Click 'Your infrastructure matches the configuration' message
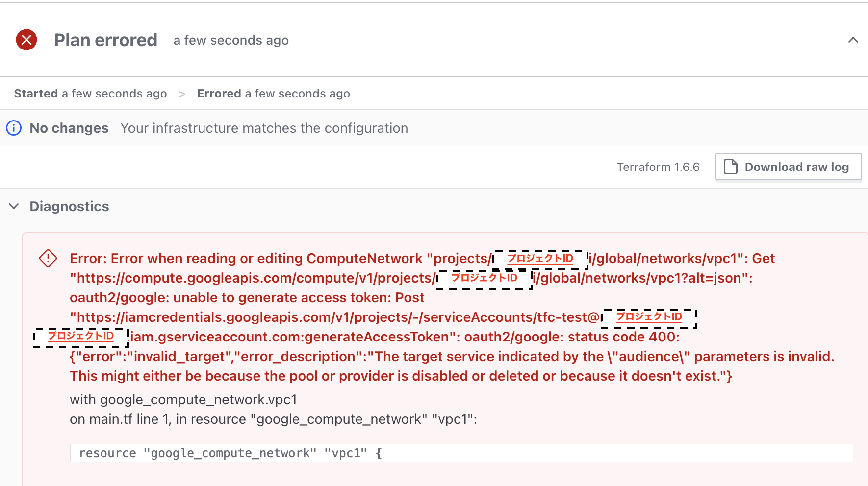 coord(264,128)
